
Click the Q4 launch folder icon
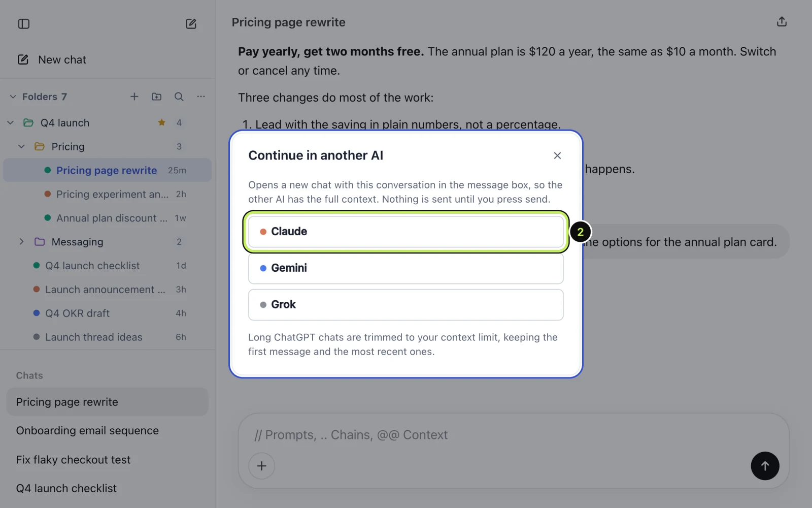tap(28, 122)
